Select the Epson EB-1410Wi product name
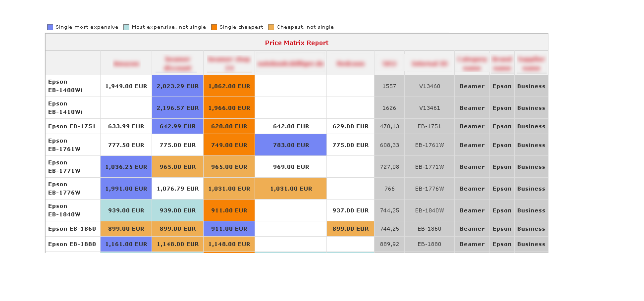The width and height of the screenshot is (644, 301). pos(65,108)
